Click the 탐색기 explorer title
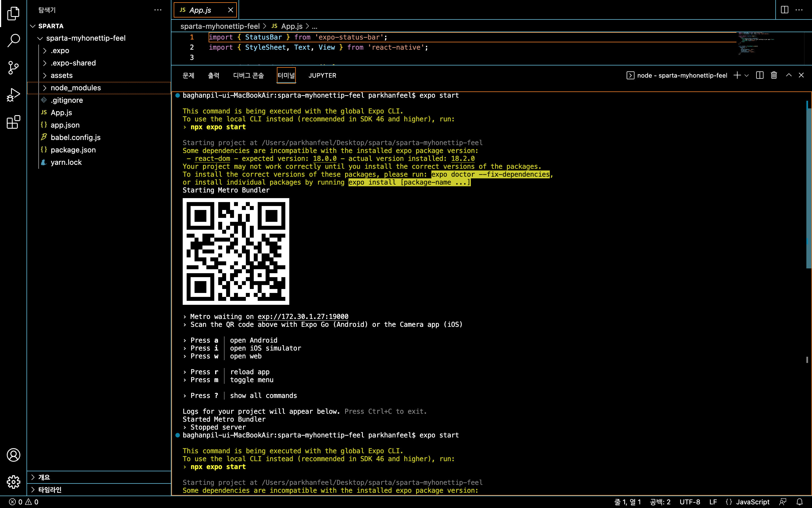This screenshot has width=812, height=508. pyautogui.click(x=47, y=10)
